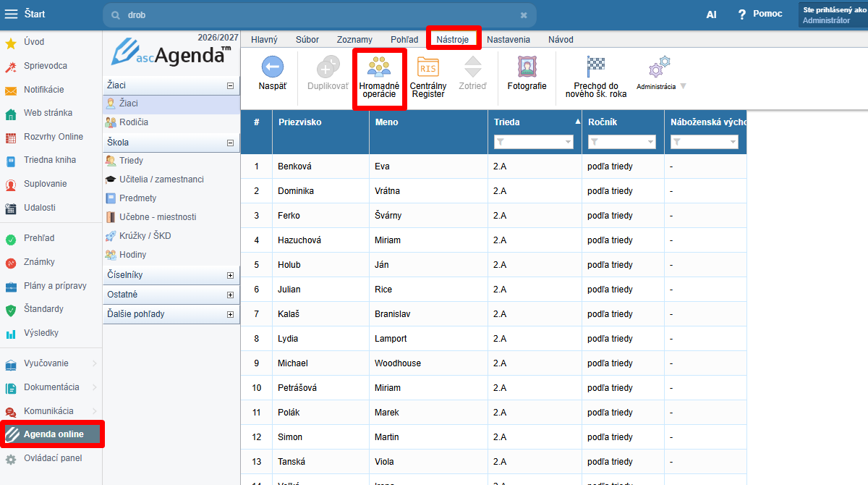The height and width of the screenshot is (485, 868).
Task: Open Hromadné operácie tool
Action: click(379, 68)
